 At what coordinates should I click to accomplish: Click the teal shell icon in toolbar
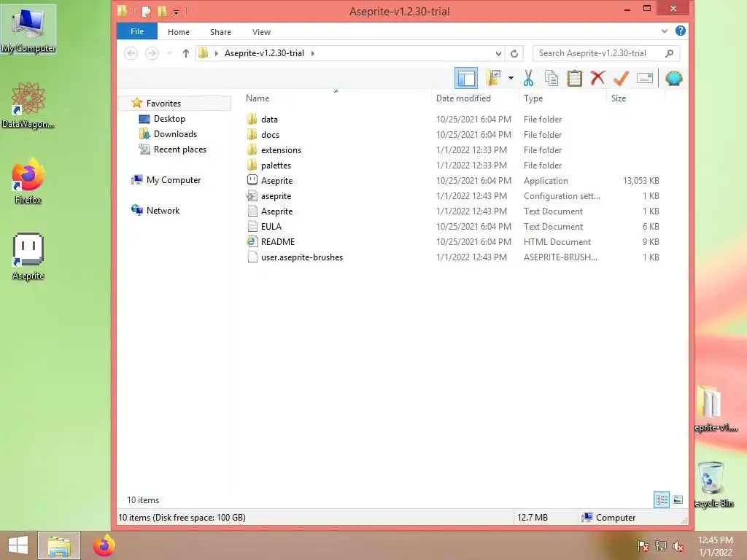673,78
